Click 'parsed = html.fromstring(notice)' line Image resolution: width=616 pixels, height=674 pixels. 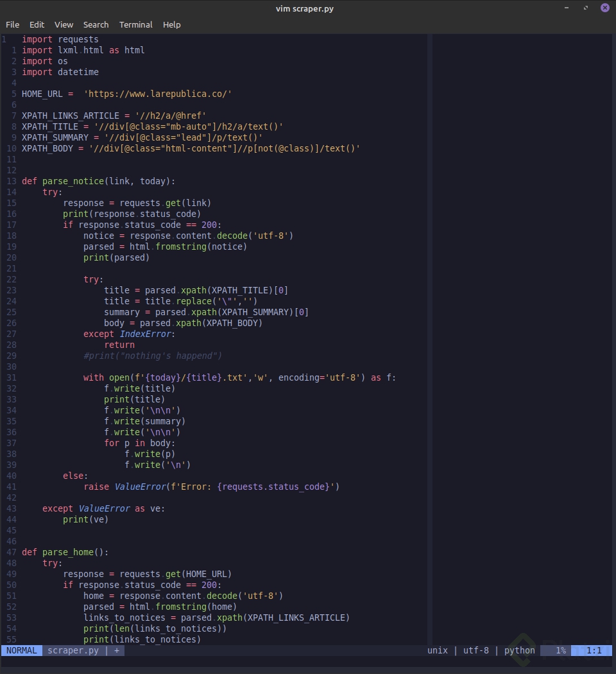tap(166, 246)
